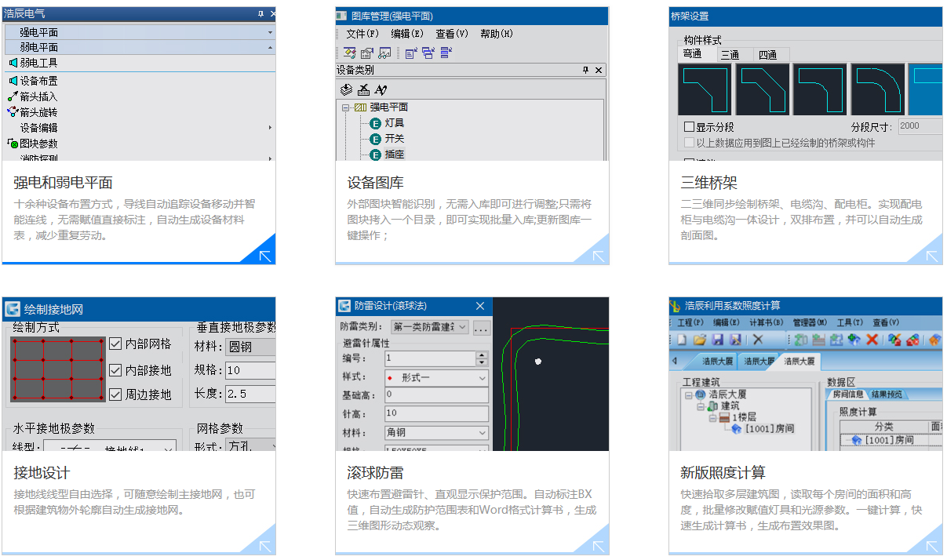This screenshot has height=560, width=947.
Task: Click the 针高 input field
Action: pos(436,413)
